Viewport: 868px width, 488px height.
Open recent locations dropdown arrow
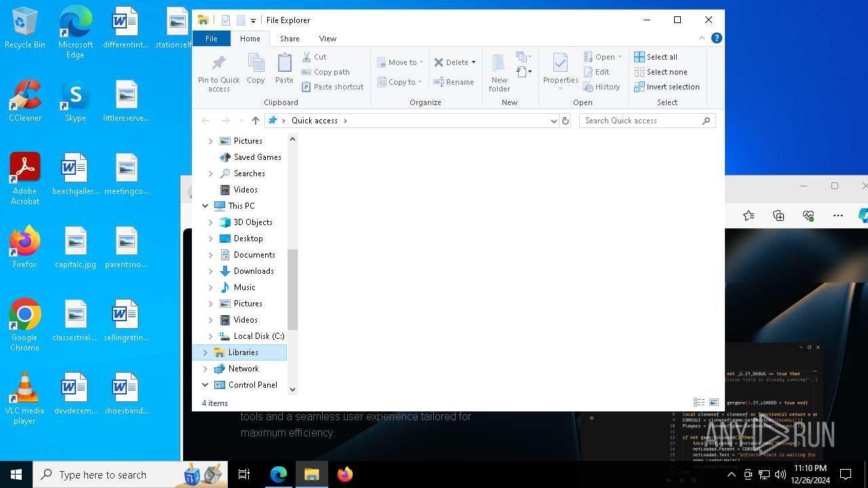click(x=241, y=121)
